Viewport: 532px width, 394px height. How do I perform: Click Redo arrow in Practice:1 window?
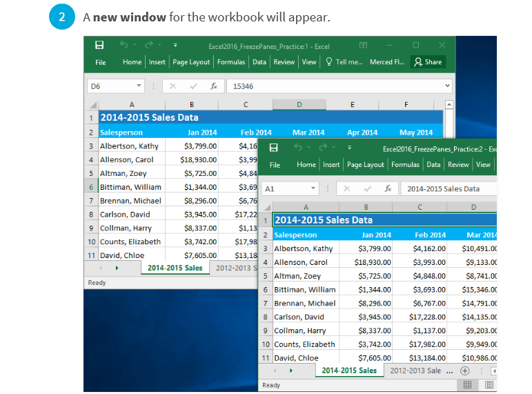point(148,45)
